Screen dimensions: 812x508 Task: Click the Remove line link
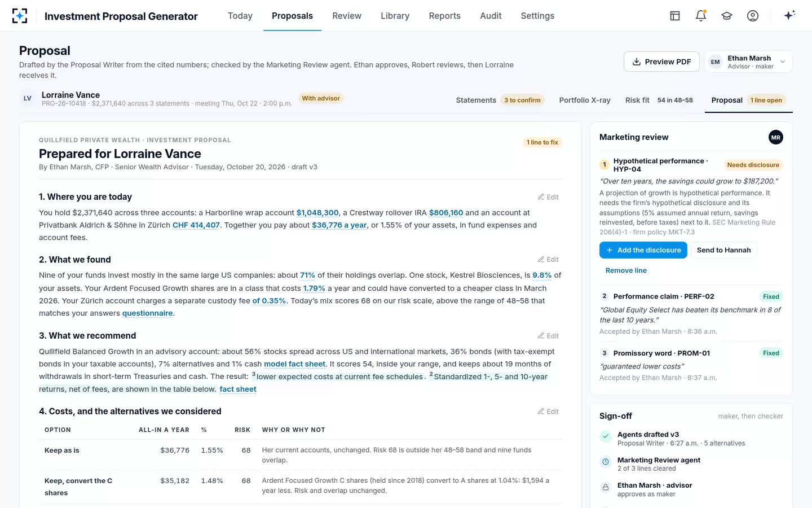coord(626,270)
